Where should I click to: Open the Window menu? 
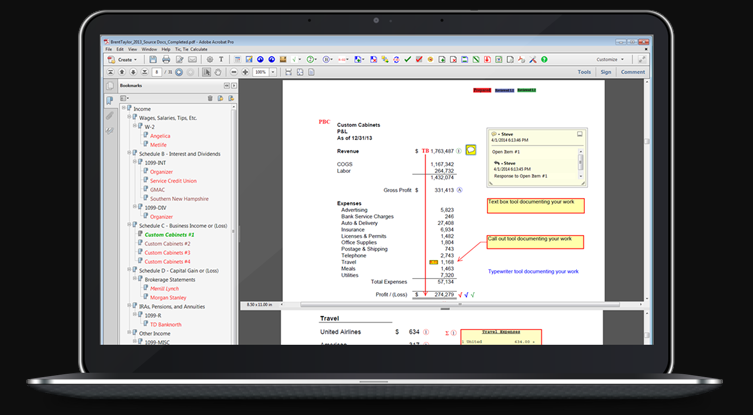[x=149, y=49]
